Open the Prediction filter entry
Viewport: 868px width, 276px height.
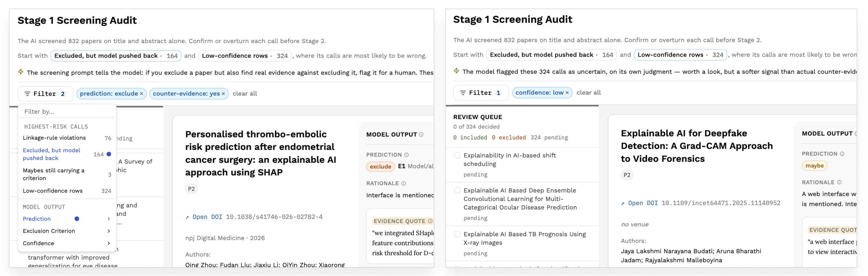(67, 219)
